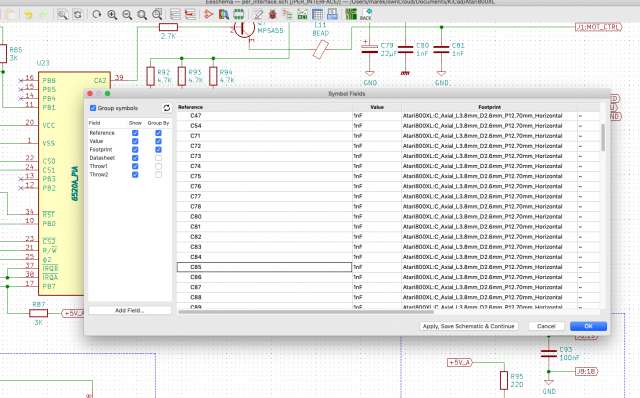Viewport: 640px width, 398px height.
Task: Click the 6520A_PIA symbol U23 in schematic
Action: click(61, 183)
